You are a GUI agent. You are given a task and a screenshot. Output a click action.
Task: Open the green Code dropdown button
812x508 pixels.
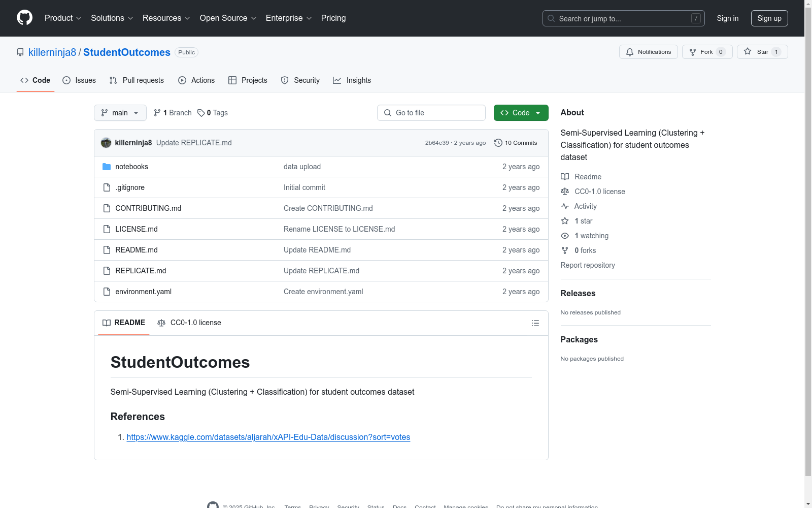click(521, 113)
